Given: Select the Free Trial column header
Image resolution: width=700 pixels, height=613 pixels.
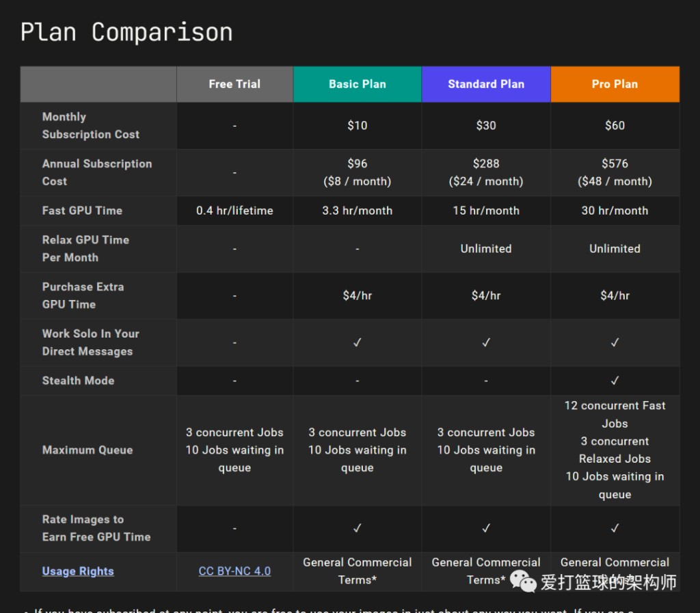Looking at the screenshot, I should [234, 84].
